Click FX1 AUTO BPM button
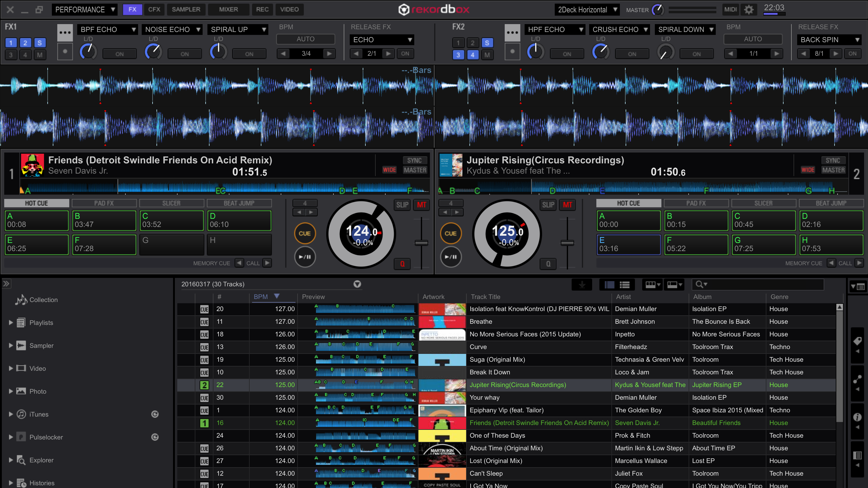The height and width of the screenshot is (488, 868). click(x=305, y=39)
